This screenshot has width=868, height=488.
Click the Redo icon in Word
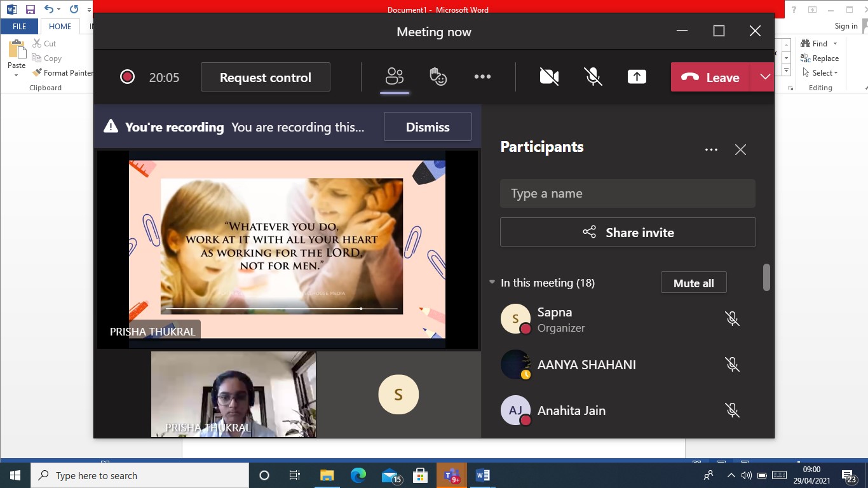pyautogui.click(x=74, y=9)
